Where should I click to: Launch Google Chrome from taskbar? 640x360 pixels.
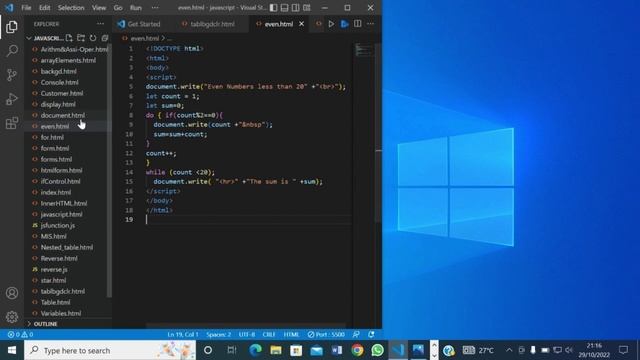click(x=357, y=350)
